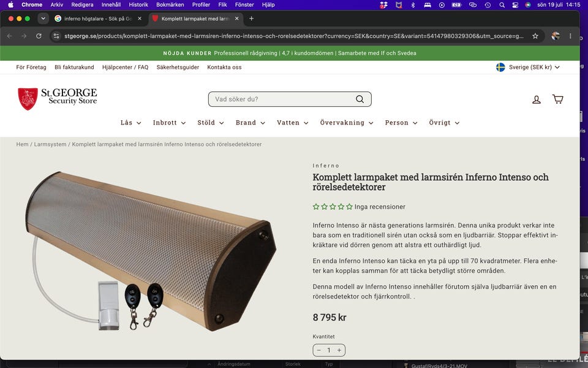Image resolution: width=588 pixels, height=368 pixels.
Task: Close the 'inferno högtalare' Google tab
Action: tap(140, 18)
